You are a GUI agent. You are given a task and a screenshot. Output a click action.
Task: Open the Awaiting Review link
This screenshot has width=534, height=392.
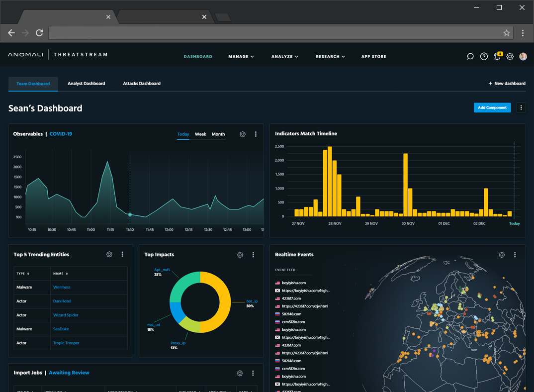coord(69,373)
